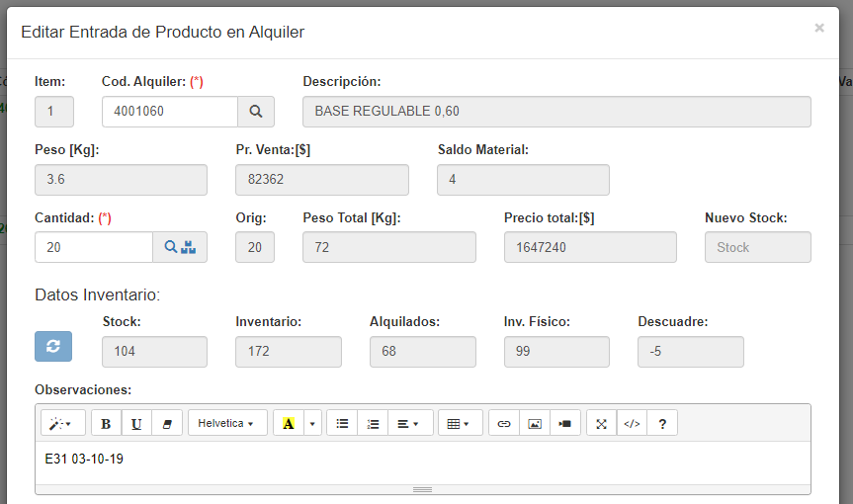Click the eraser remove-format icon
Screen dimensions: 853x504
tap(166, 423)
